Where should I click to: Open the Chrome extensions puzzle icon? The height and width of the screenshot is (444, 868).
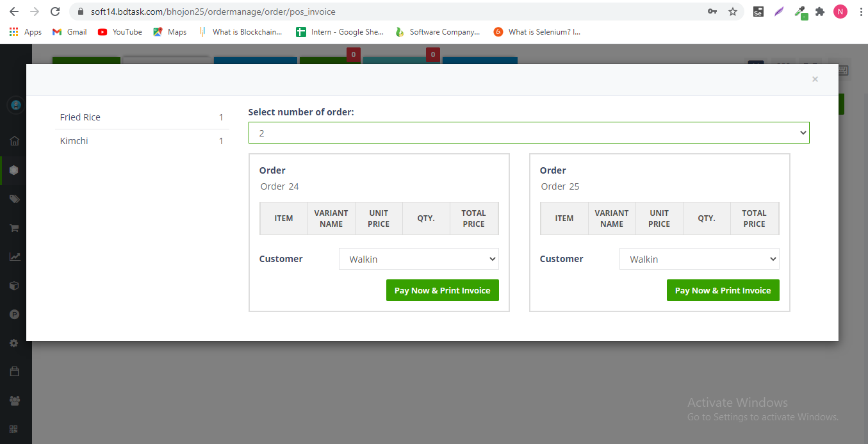(x=819, y=12)
